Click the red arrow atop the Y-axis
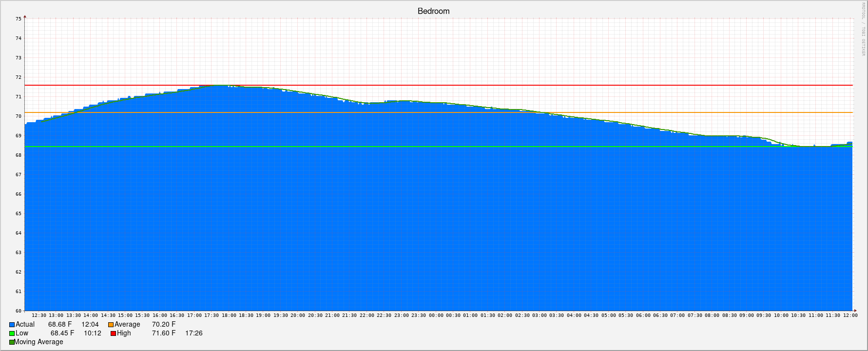Image resolution: width=868 pixels, height=351 pixels. point(25,17)
